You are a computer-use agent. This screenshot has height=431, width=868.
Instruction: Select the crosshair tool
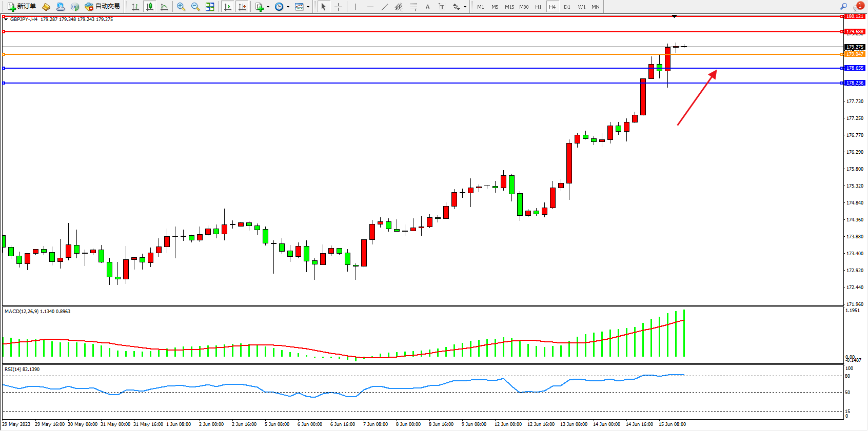coord(339,7)
